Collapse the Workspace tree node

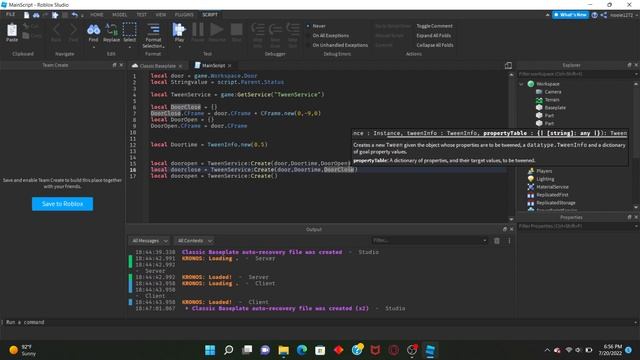(x=521, y=84)
